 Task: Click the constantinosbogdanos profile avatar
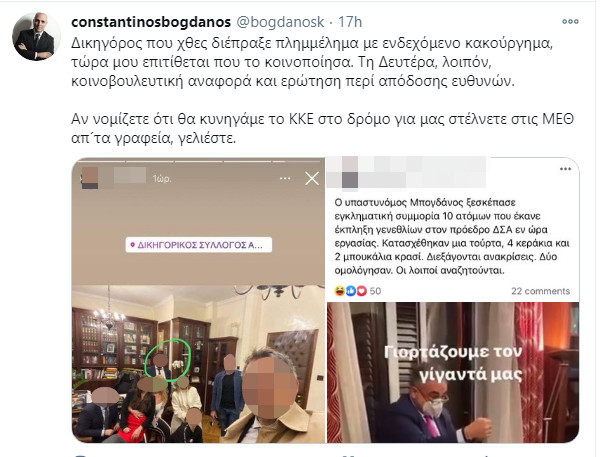tap(36, 37)
